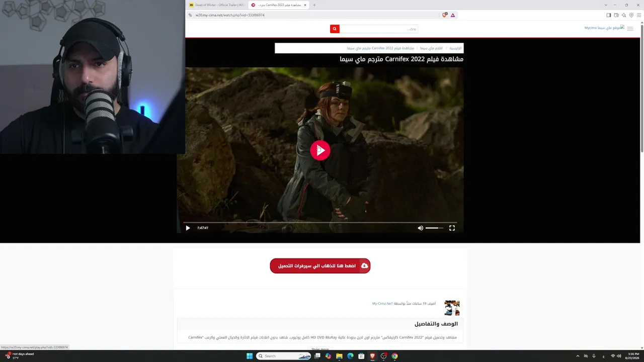This screenshot has height=362, width=644.
Task: Click the red center play button on video
Action: (320, 150)
